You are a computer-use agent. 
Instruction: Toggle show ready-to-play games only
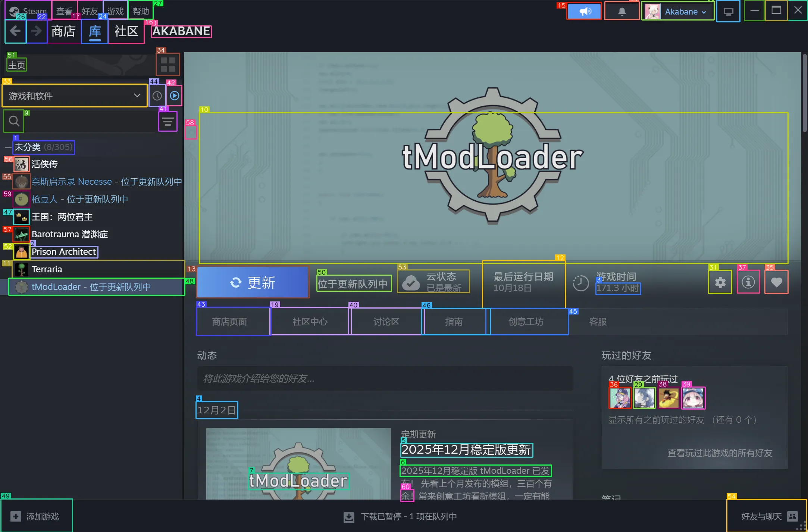click(174, 96)
